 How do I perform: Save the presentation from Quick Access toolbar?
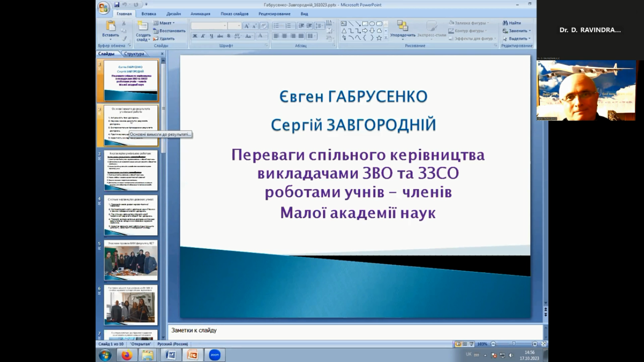[x=116, y=5]
